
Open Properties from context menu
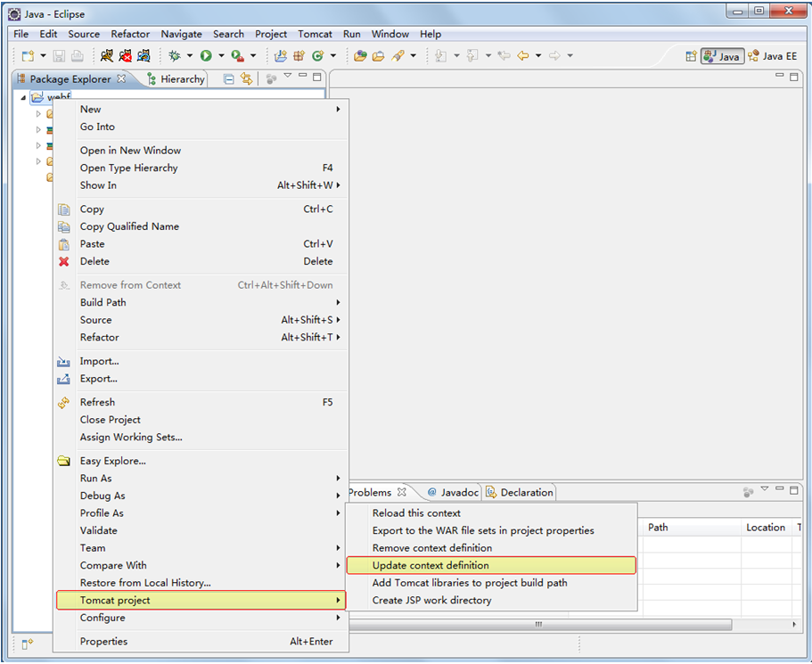(x=201, y=641)
